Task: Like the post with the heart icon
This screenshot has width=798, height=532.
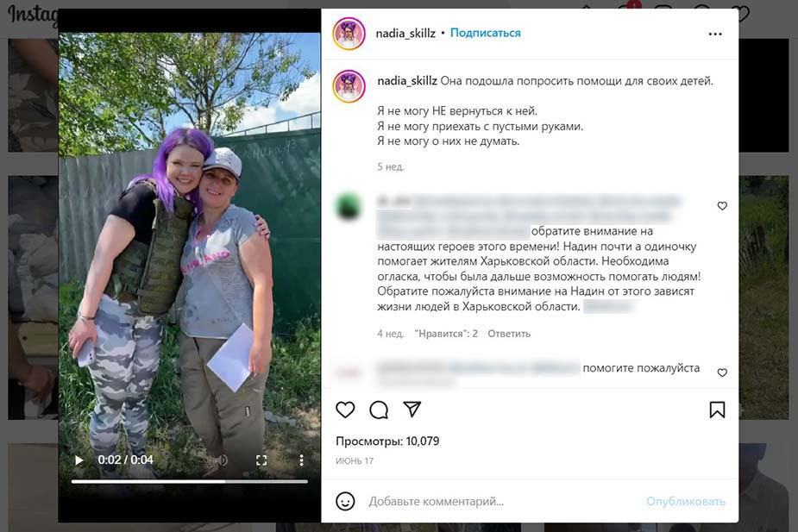Action: (345, 410)
